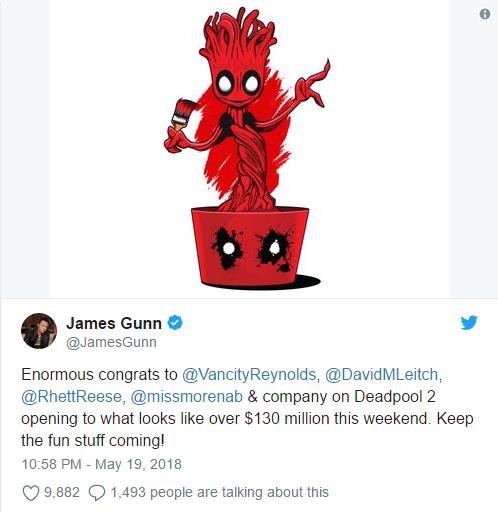Click the red flower pot in the artwork
The image size is (498, 512).
point(250,247)
